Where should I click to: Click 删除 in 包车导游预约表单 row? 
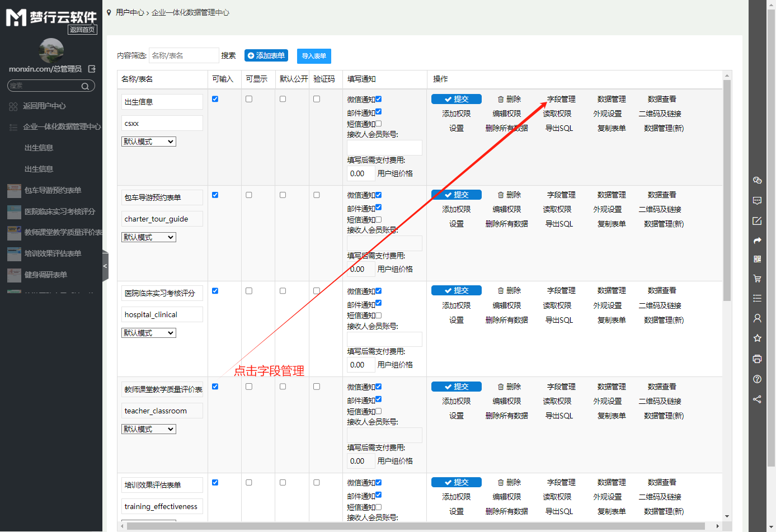[x=509, y=195]
